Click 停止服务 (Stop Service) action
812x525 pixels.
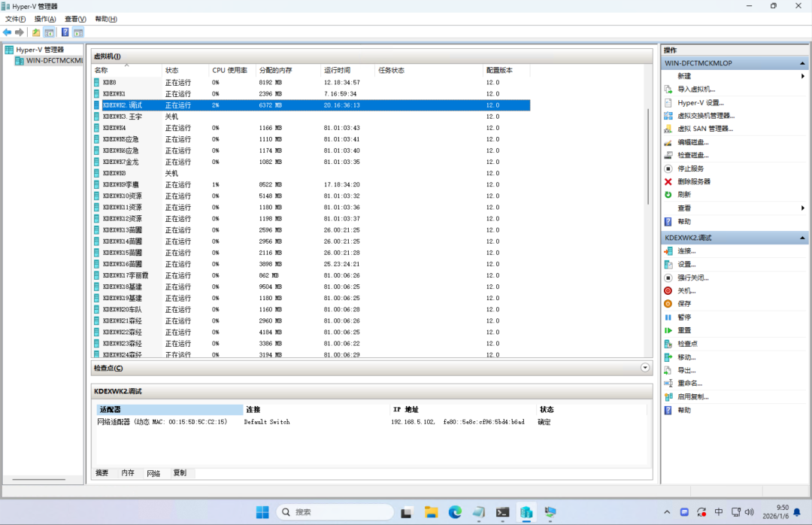(690, 168)
